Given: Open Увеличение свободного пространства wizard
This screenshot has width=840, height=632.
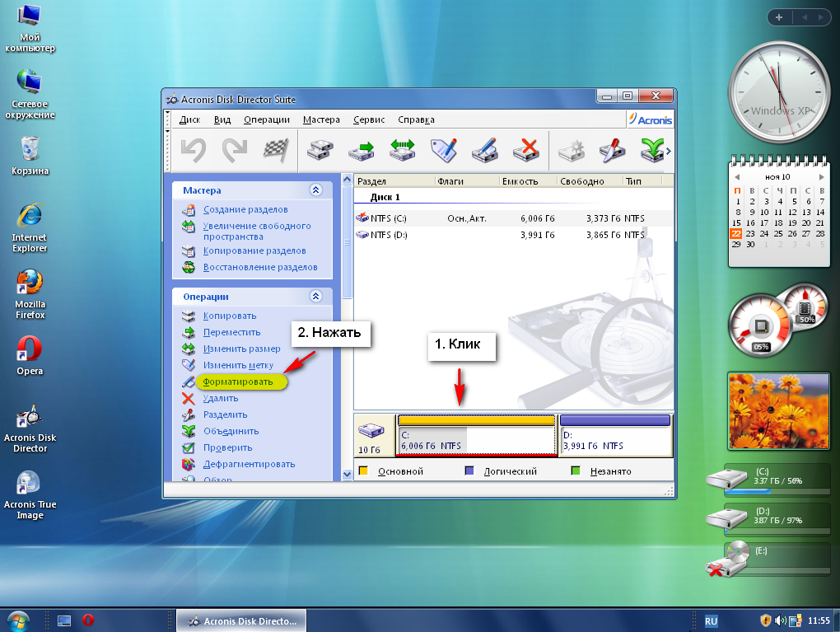Looking at the screenshot, I should (x=257, y=231).
